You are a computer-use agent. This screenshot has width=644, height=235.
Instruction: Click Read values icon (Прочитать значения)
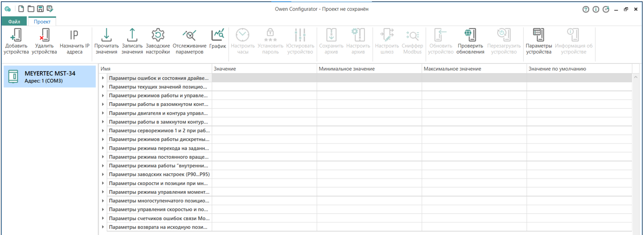pos(106,36)
